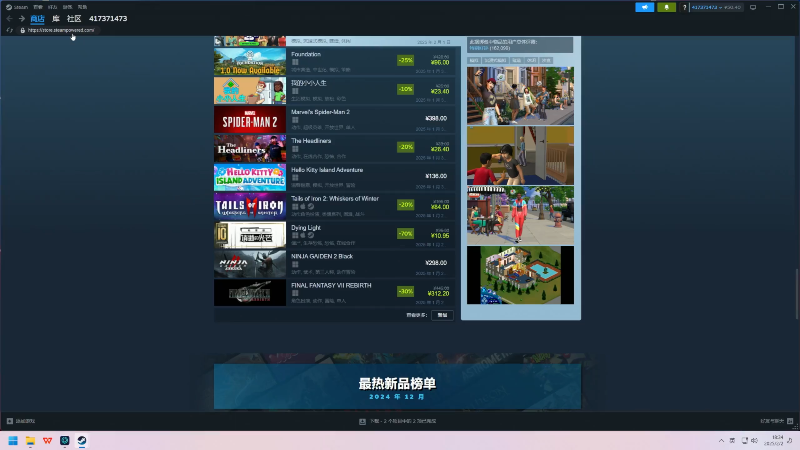
Task: Open friends and chat icon bottom right
Action: click(790, 421)
